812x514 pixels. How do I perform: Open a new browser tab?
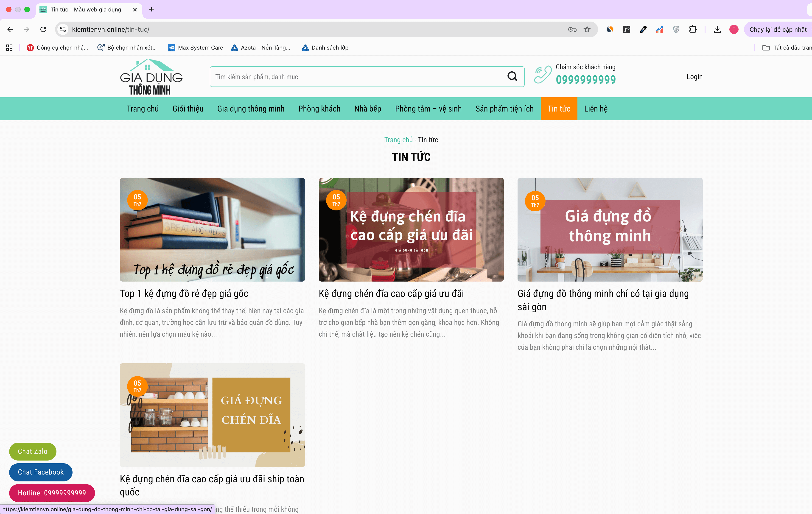151,9
